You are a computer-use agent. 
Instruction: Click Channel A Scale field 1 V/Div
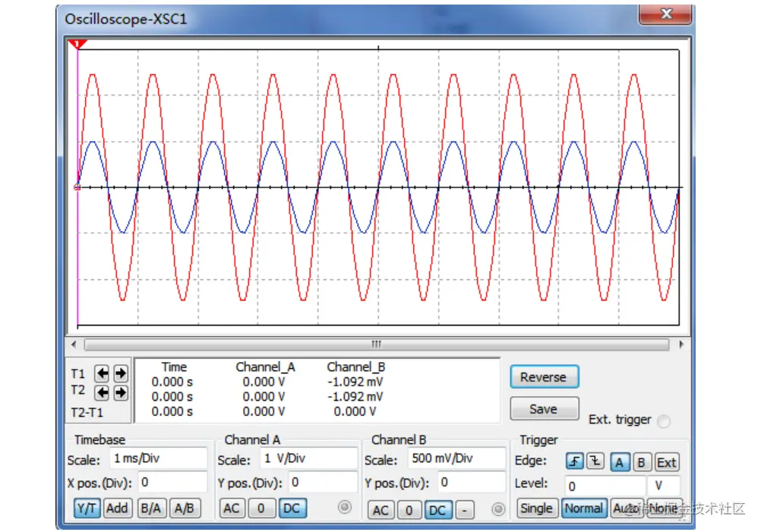coord(309,459)
